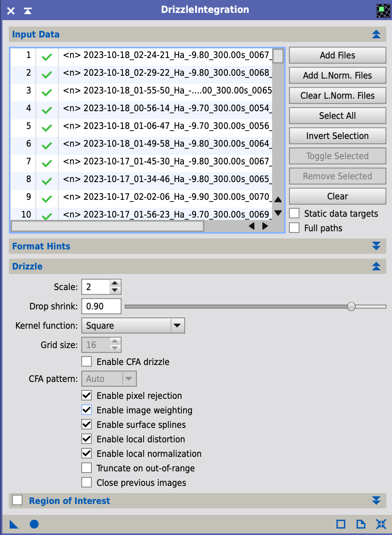This screenshot has height=535, width=392.
Task: Click Add L.Norm. Files button
Action: click(x=338, y=75)
